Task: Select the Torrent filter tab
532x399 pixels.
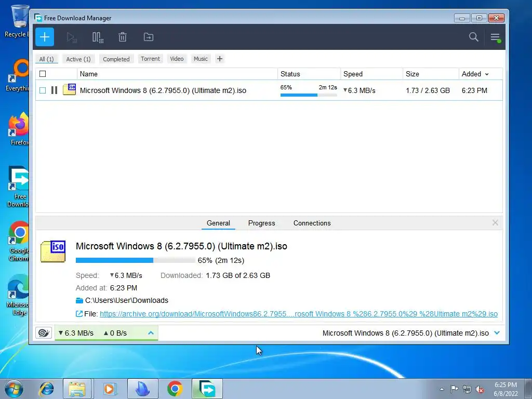Action: click(150, 59)
